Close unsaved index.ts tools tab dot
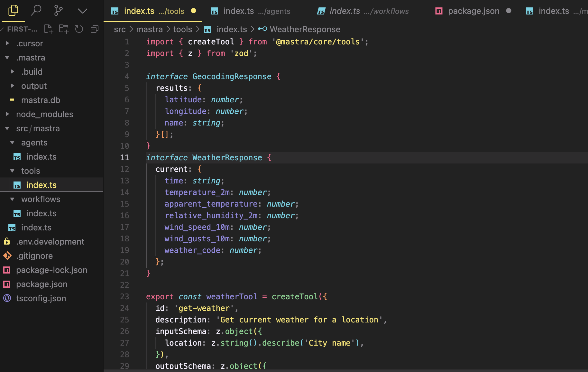This screenshot has height=372, width=588. tap(193, 11)
